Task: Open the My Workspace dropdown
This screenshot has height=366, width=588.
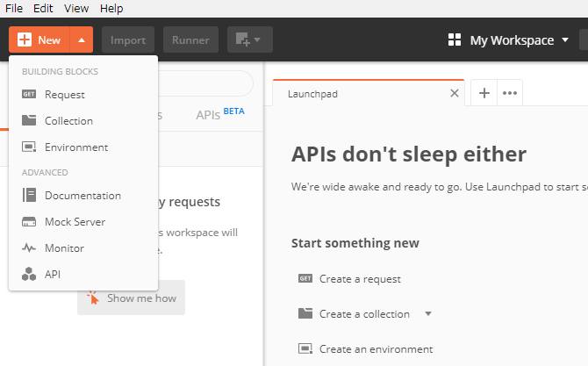Action: pyautogui.click(x=565, y=40)
